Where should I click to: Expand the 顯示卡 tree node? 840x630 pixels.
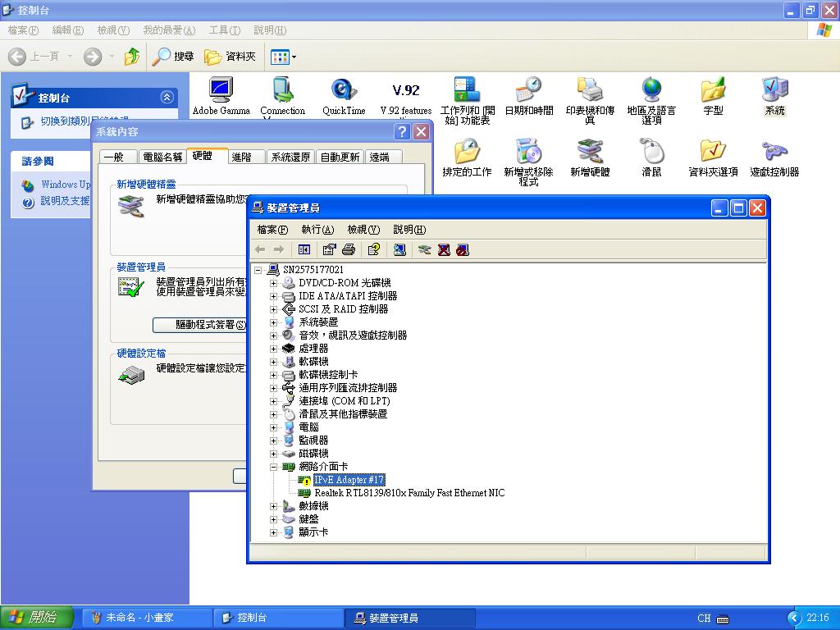click(x=273, y=532)
